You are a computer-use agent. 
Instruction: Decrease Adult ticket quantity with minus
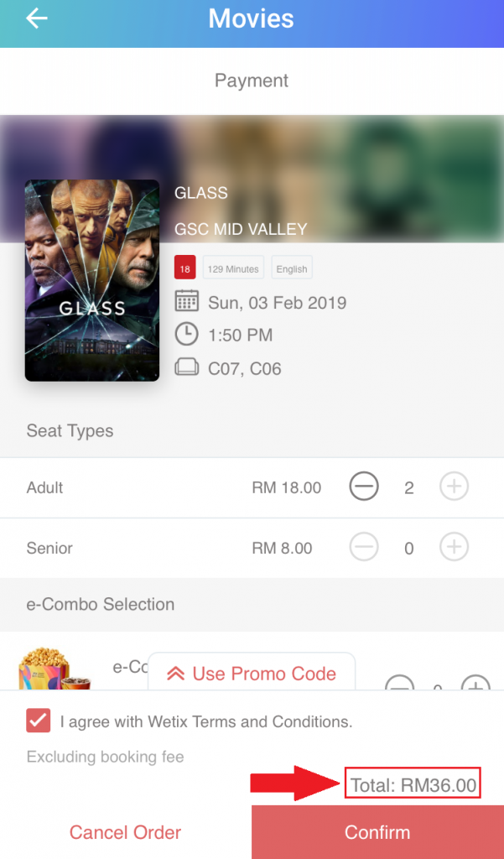(364, 487)
